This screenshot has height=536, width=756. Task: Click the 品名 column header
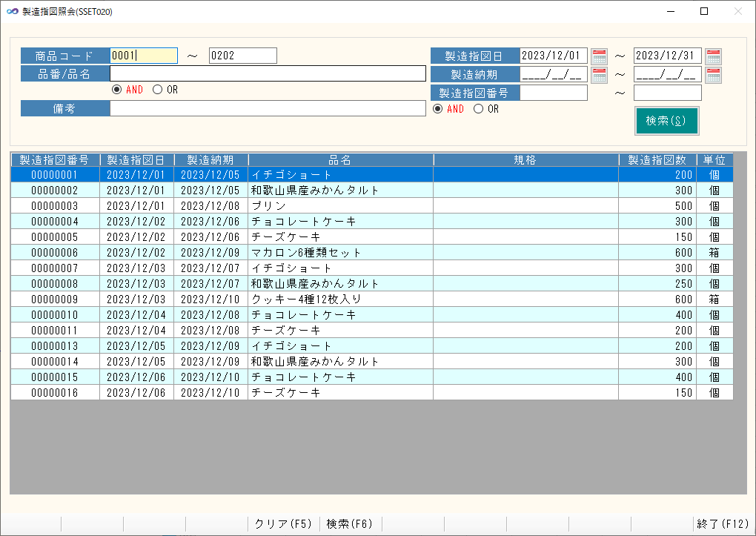pyautogui.click(x=340, y=160)
